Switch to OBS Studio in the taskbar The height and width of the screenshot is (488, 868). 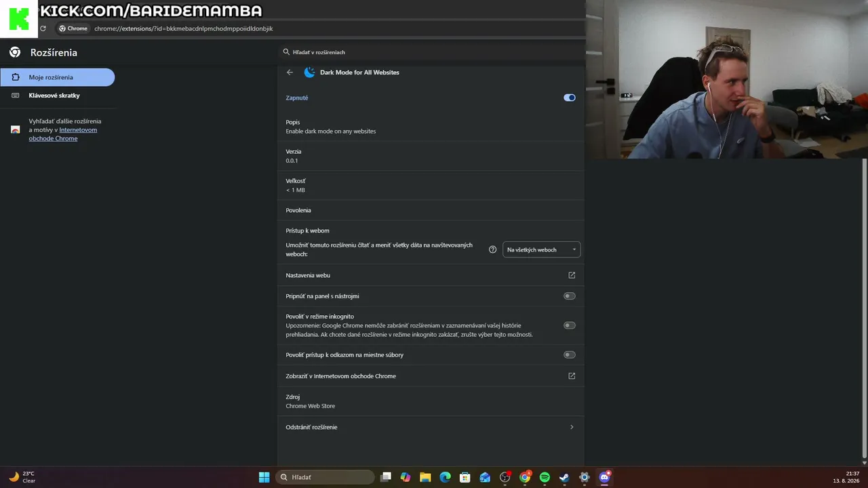tap(505, 477)
